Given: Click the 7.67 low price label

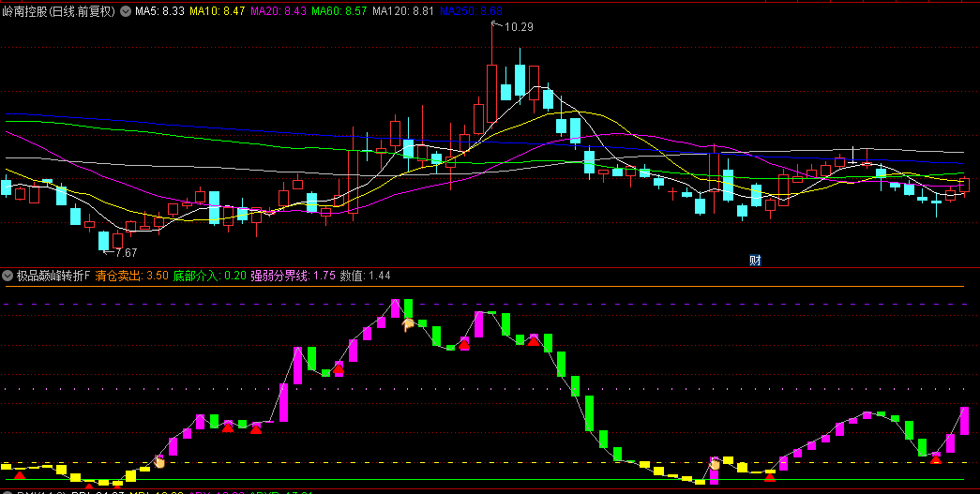Looking at the screenshot, I should [x=126, y=253].
